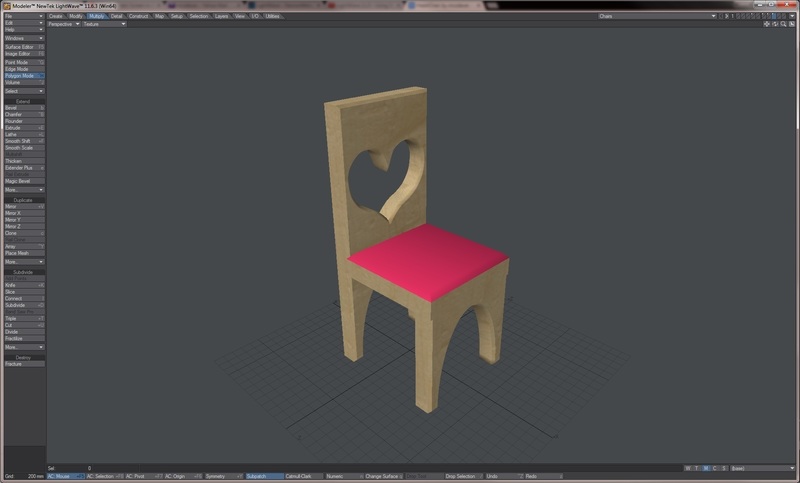Toggle Subpatch in the bottom bar
Screen dimensions: 800x483
[264, 476]
